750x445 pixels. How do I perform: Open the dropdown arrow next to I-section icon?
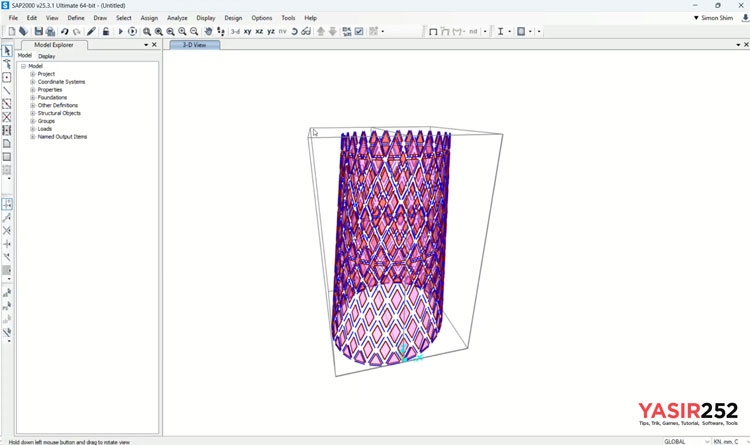point(509,32)
